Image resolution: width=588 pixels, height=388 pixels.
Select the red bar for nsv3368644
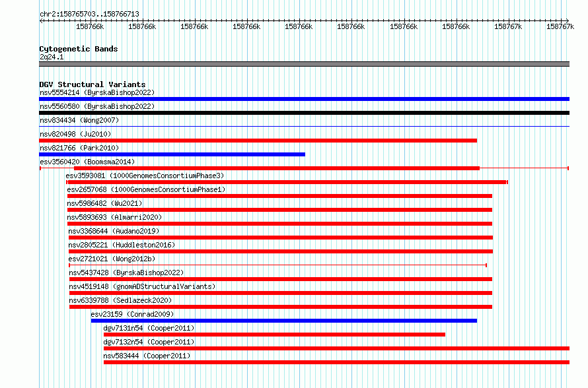pyautogui.click(x=281, y=238)
